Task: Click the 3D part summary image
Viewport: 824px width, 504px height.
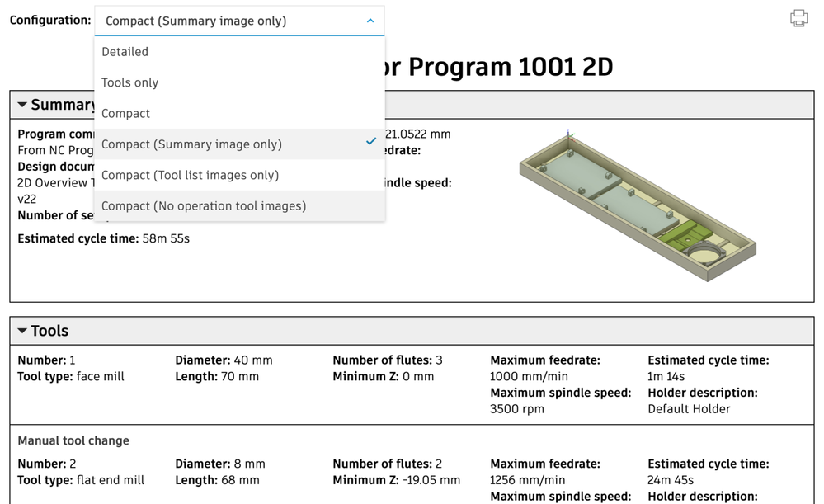Action: tap(638, 205)
